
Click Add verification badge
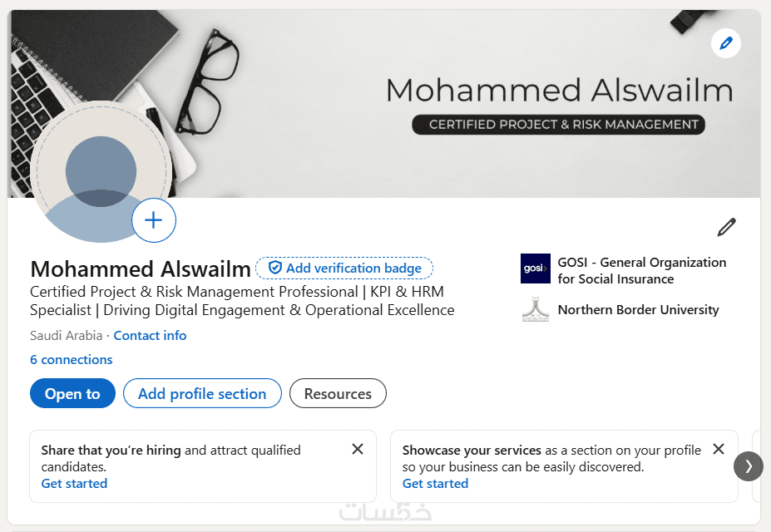point(353,268)
